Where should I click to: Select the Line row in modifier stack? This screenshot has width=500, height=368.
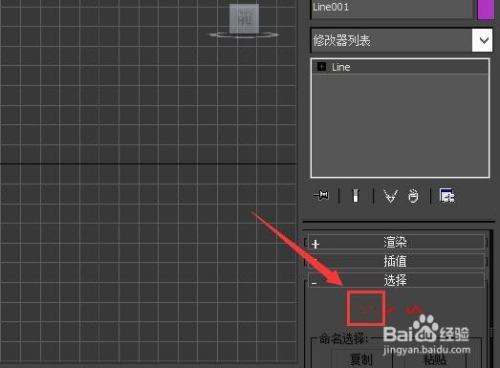pyautogui.click(x=400, y=67)
